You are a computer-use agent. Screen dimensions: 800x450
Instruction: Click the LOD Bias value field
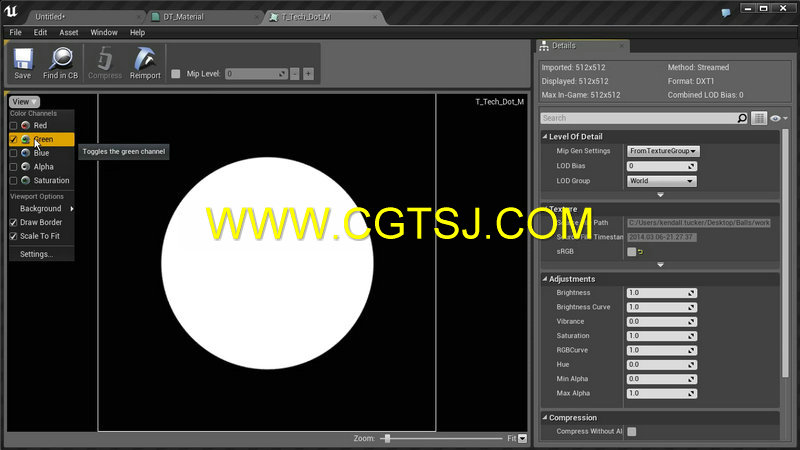pyautogui.click(x=662, y=166)
